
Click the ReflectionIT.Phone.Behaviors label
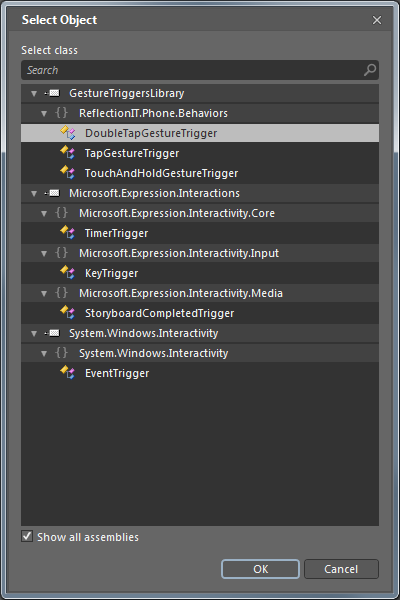153,113
